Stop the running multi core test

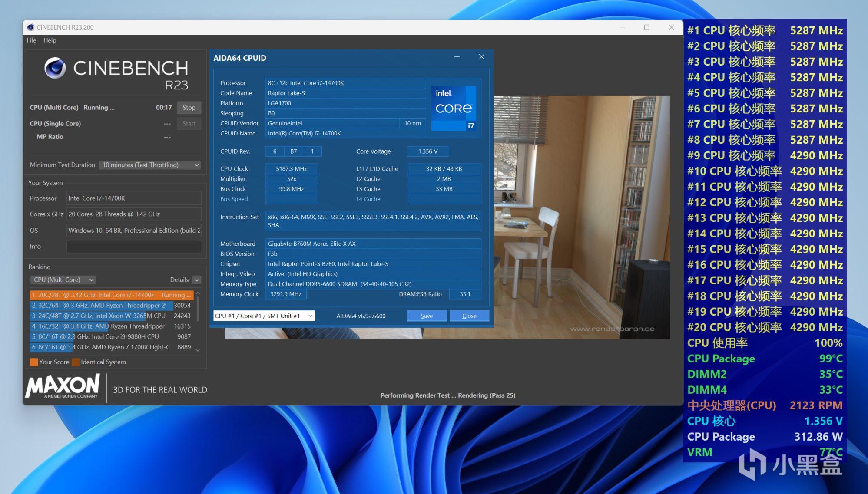[x=189, y=108]
